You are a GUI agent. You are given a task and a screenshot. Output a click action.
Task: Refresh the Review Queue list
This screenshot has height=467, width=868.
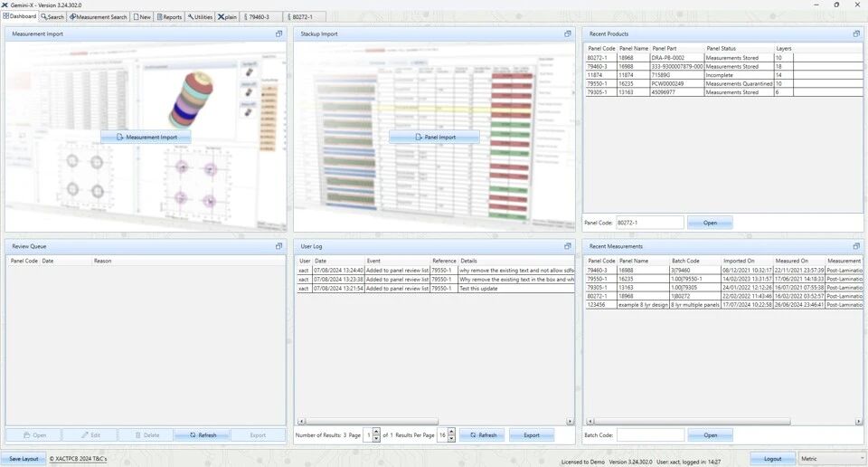202,435
